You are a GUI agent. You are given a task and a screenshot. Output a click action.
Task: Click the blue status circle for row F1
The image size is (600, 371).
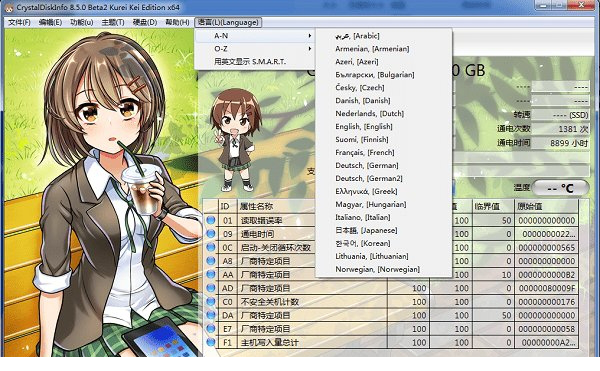(210, 342)
